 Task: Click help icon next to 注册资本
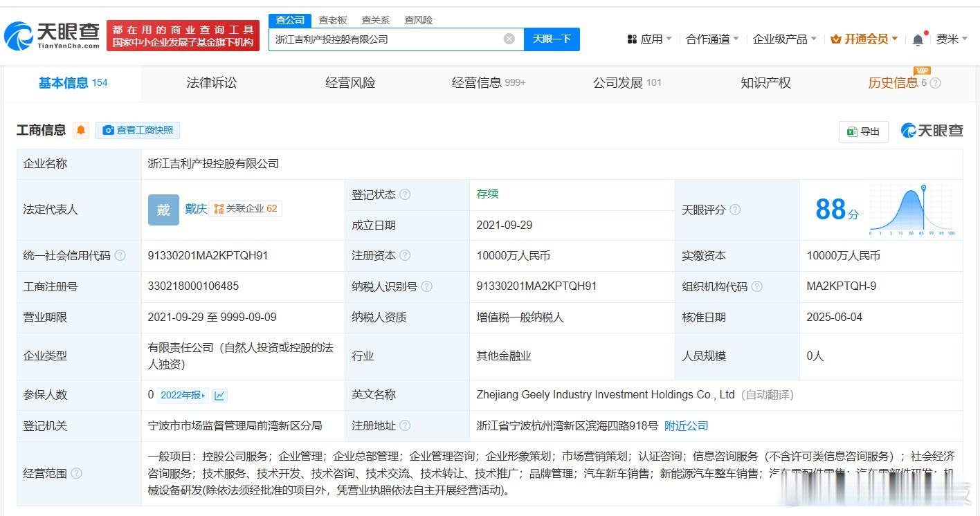coord(405,255)
